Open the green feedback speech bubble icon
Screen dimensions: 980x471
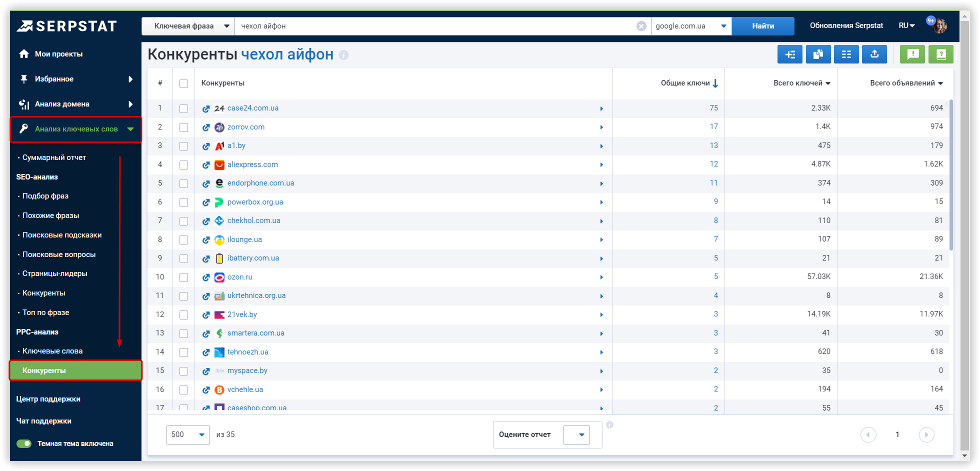click(912, 54)
